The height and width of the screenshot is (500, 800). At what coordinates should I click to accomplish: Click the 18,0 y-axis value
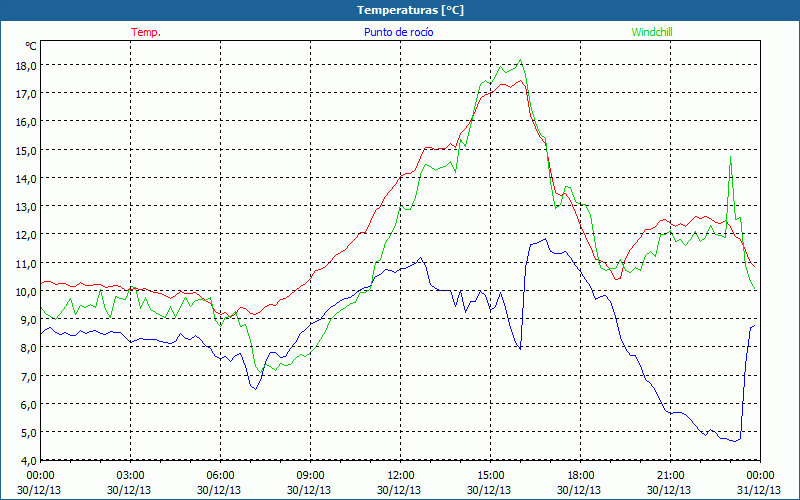point(26,65)
